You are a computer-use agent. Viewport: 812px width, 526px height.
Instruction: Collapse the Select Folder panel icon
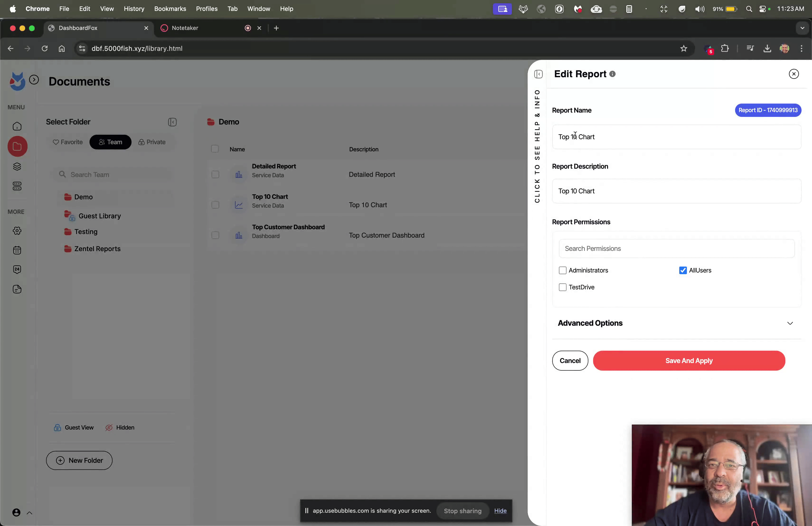click(172, 122)
